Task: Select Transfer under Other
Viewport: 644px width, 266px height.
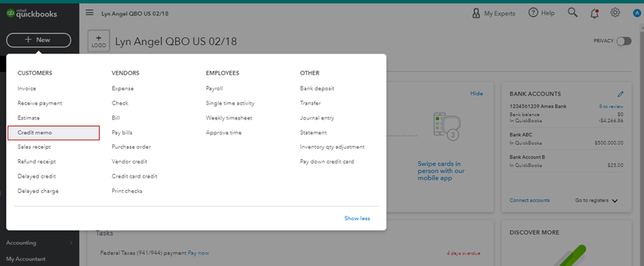Action: (x=310, y=103)
